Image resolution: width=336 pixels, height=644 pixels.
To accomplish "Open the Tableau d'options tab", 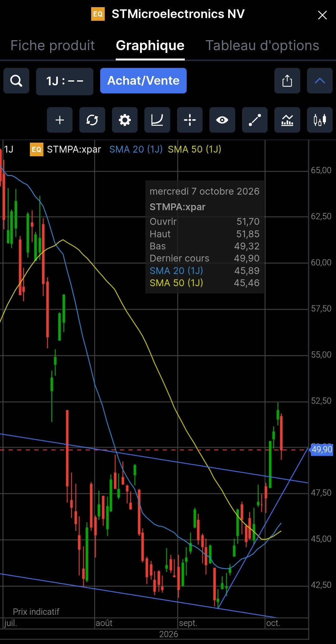I will coord(262,45).
